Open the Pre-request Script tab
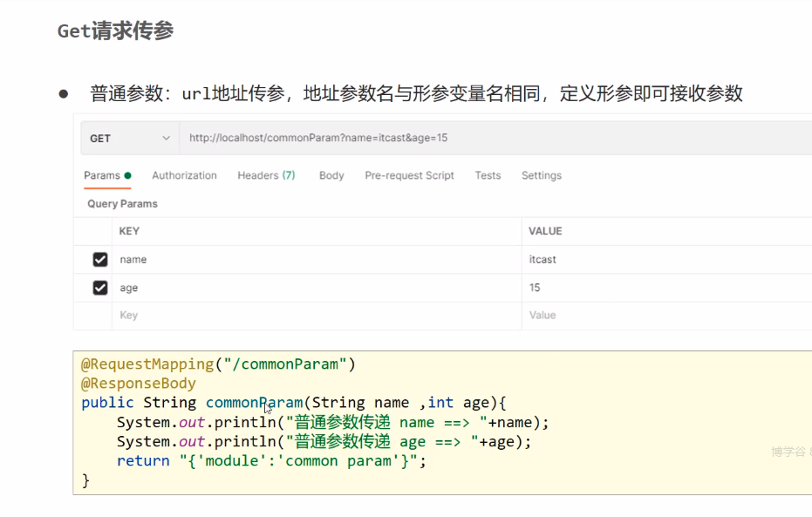Screen dimensions: 812x517 click(x=409, y=175)
